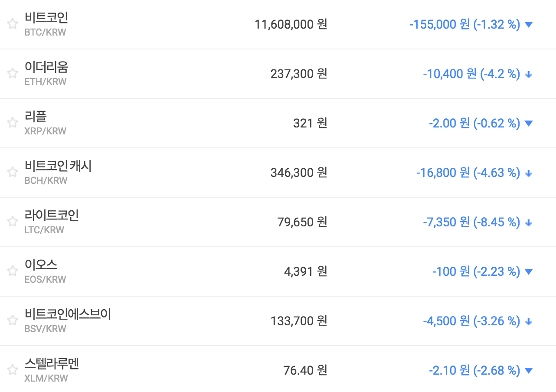Click the 11,608,000 원 price

pos(291,24)
